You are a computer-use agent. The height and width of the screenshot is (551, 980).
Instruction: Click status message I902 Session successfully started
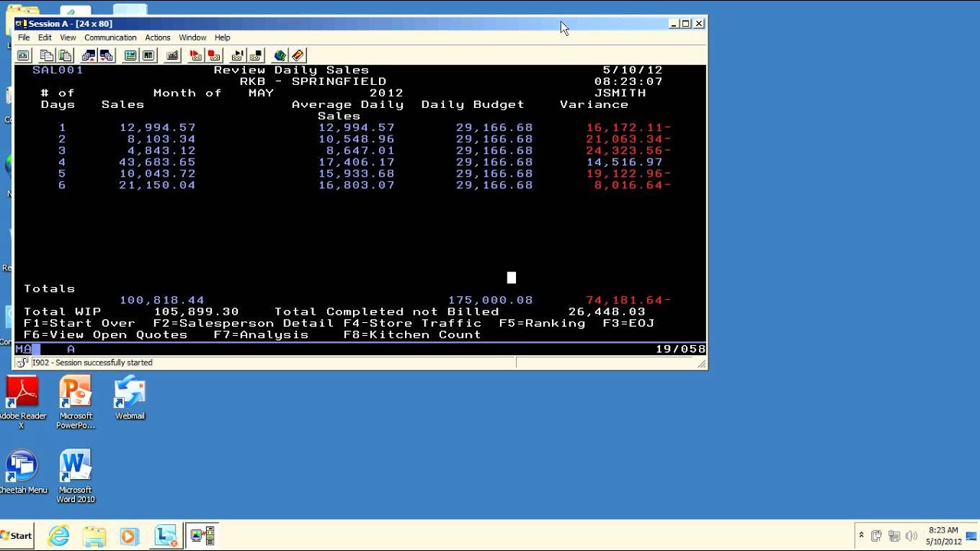92,363
